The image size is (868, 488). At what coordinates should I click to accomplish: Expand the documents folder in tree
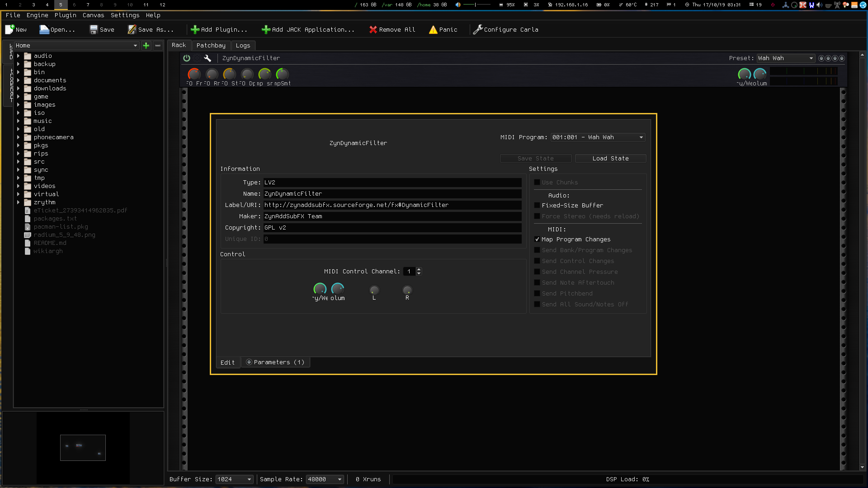(x=19, y=80)
